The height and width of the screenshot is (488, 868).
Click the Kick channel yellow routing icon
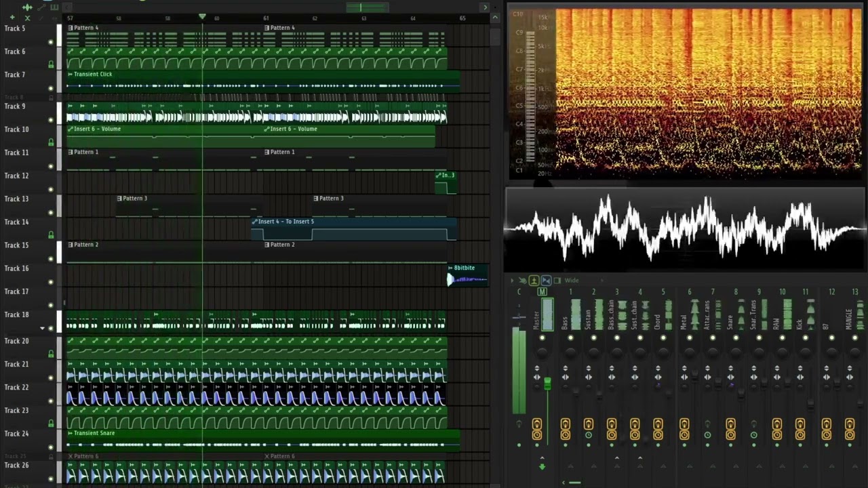800,424
